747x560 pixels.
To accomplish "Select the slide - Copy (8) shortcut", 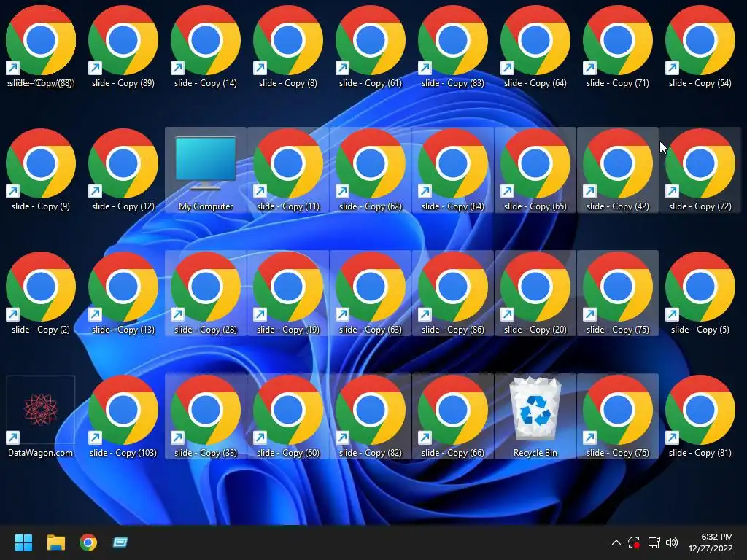I will click(x=287, y=47).
